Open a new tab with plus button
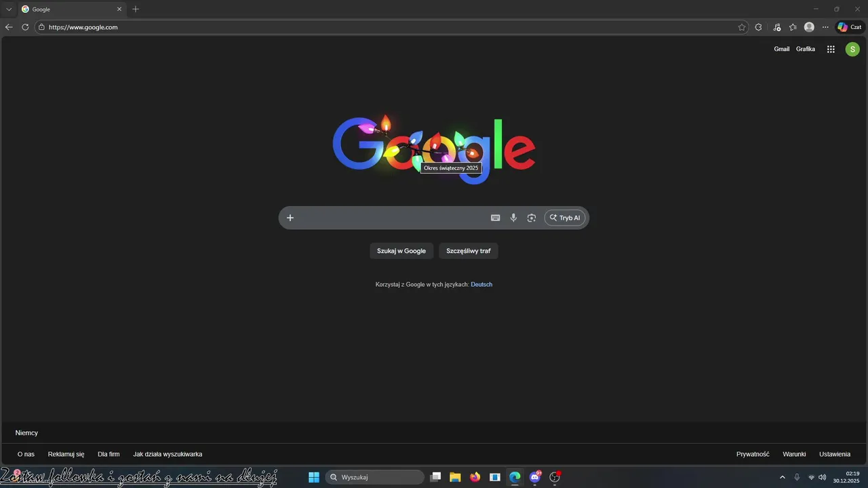The height and width of the screenshot is (488, 868). (136, 9)
